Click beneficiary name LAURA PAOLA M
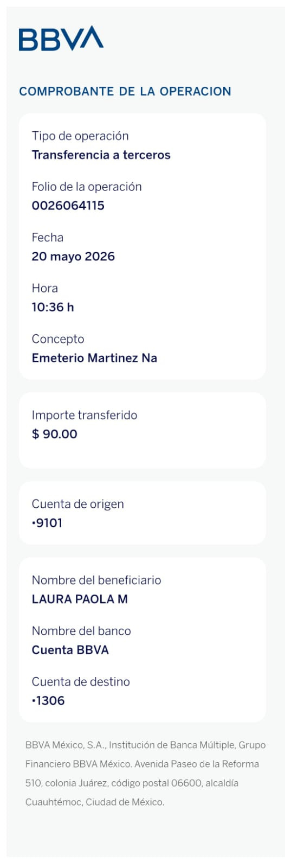 (80, 599)
